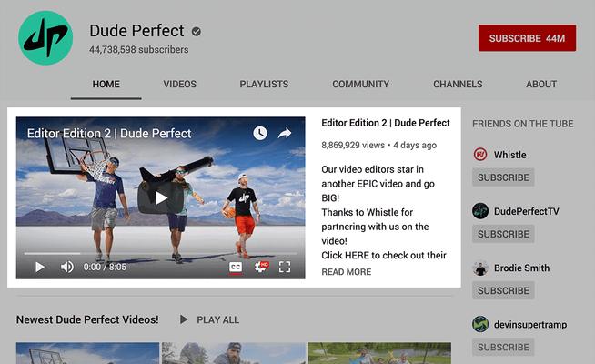Click the Watch later clock icon on video
Viewport: 595px width, 364px height.
tap(260, 133)
